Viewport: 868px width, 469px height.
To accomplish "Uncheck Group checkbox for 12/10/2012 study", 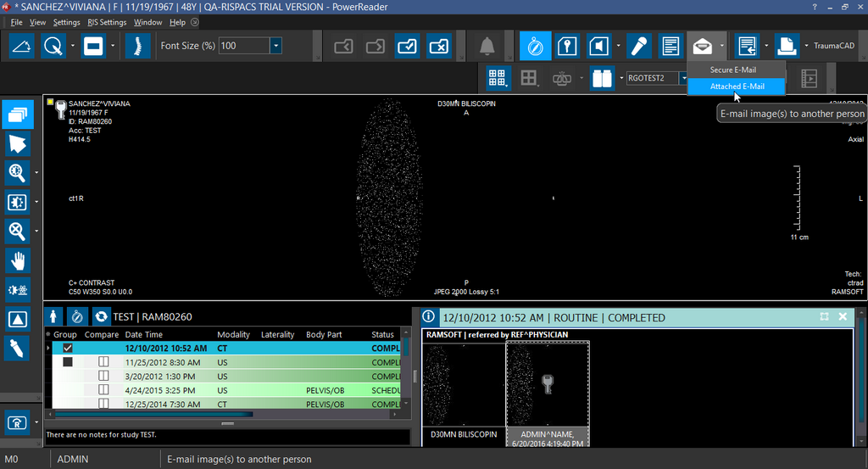I will click(68, 348).
